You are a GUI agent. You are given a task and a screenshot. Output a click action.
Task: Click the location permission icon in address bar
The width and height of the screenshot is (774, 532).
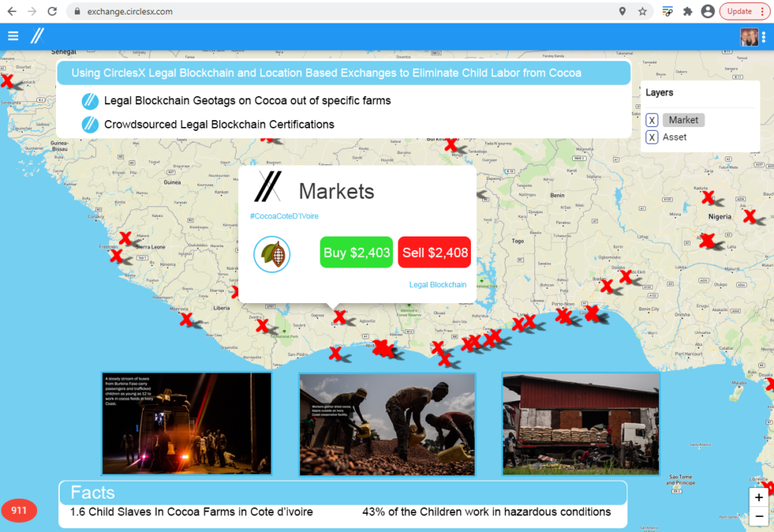pos(623,11)
